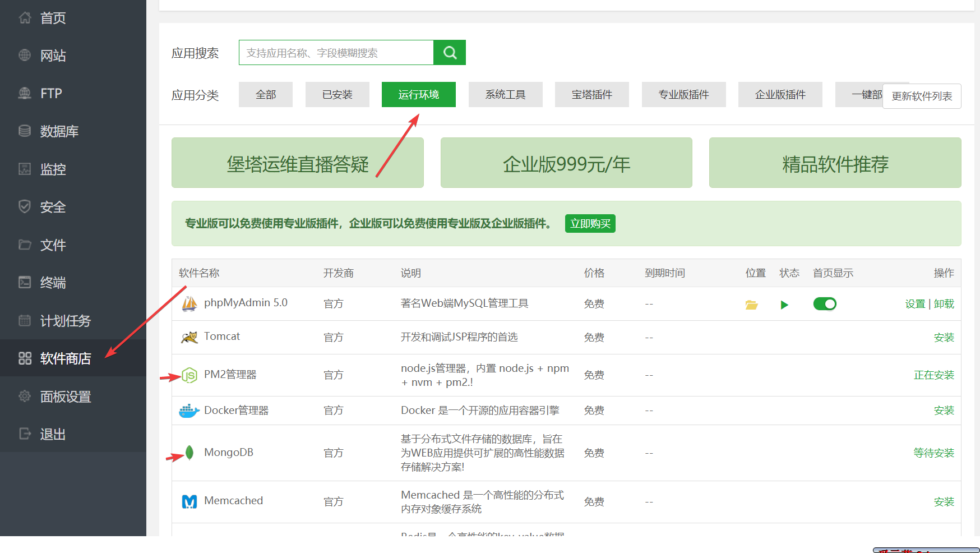Click Memcached name text

tap(233, 501)
